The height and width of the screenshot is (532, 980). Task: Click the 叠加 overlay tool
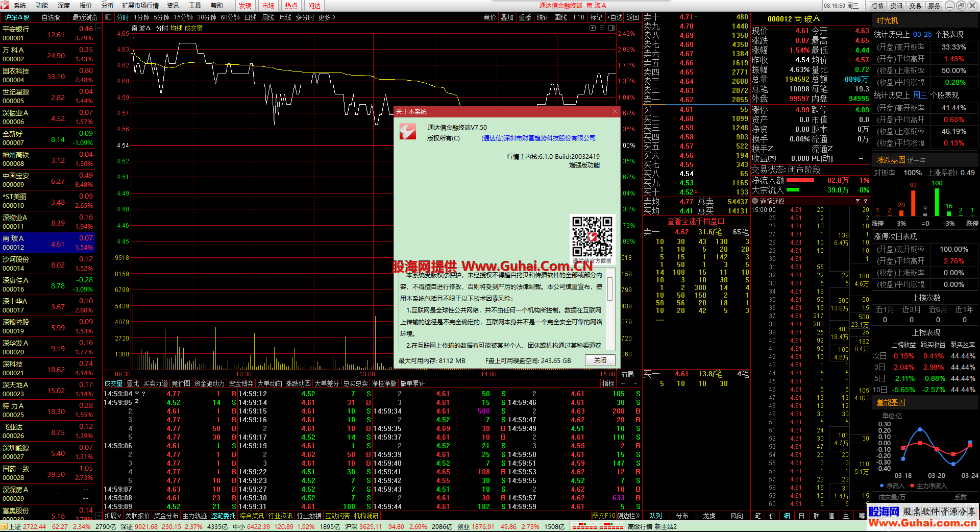point(507,17)
